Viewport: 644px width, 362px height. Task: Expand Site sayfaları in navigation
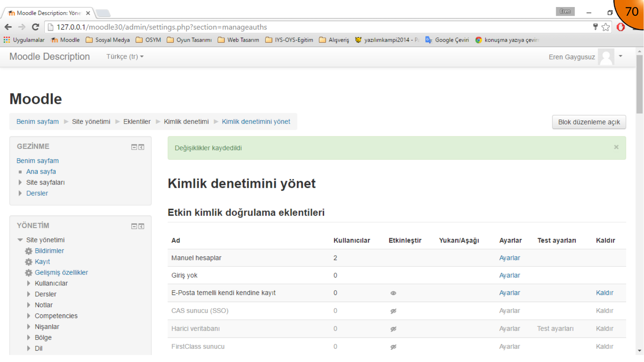[20, 182]
